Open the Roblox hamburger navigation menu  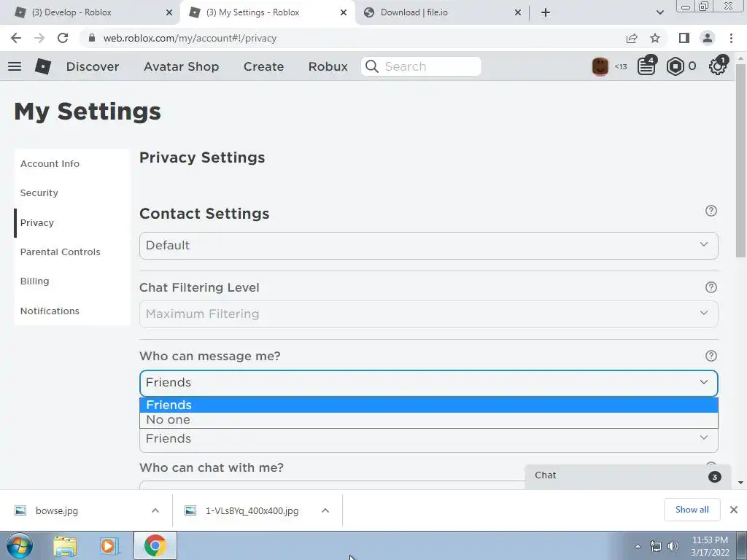15,66
